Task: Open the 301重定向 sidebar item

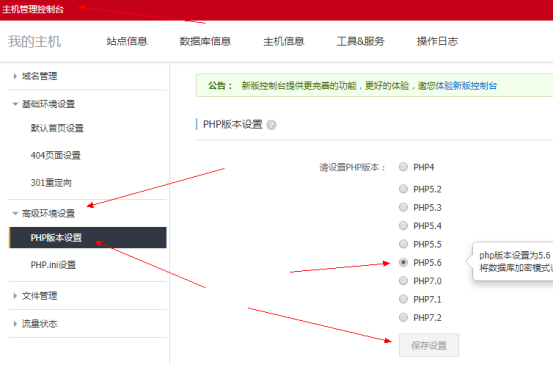Action: click(51, 183)
